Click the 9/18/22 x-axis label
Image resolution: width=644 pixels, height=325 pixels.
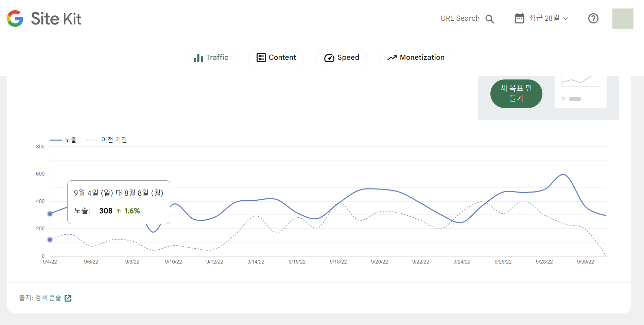tap(338, 262)
